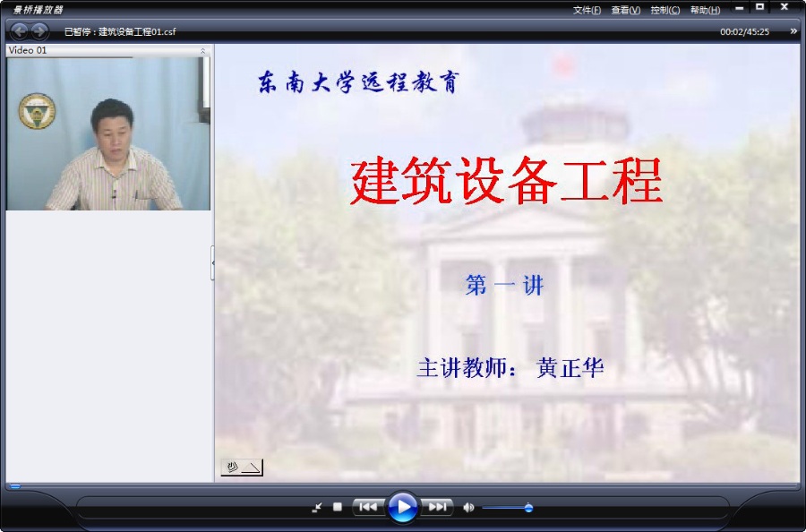806x532 pixels.
Task: Click the Video 01 panel title
Action: [x=28, y=50]
